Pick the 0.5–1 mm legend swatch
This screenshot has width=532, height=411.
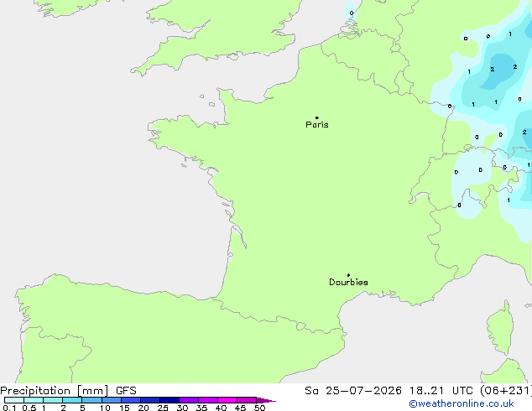click(x=34, y=400)
